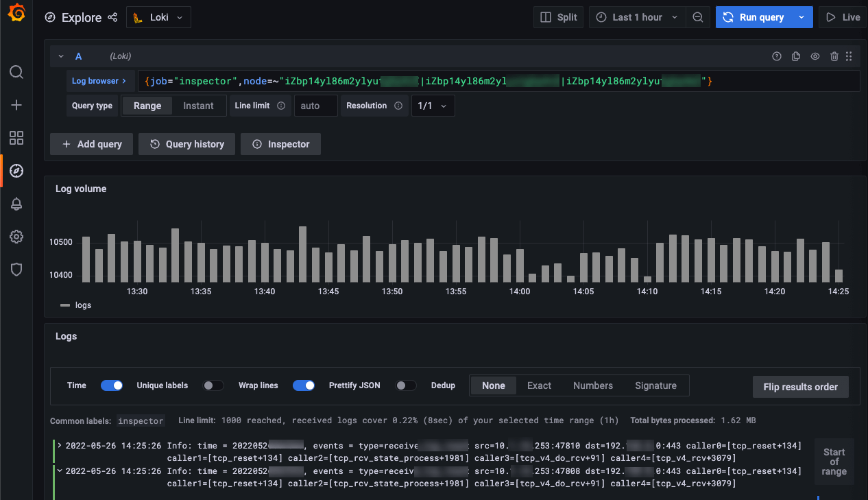Screen dimensions: 868x500
Task: Duplicate query A using the copy icon
Action: point(796,57)
